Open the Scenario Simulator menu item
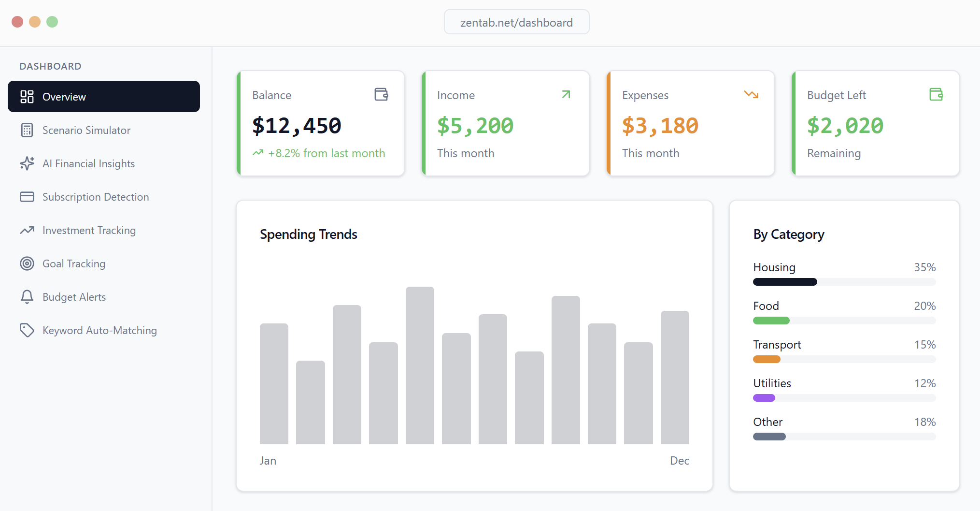The height and width of the screenshot is (511, 980). [x=86, y=130]
